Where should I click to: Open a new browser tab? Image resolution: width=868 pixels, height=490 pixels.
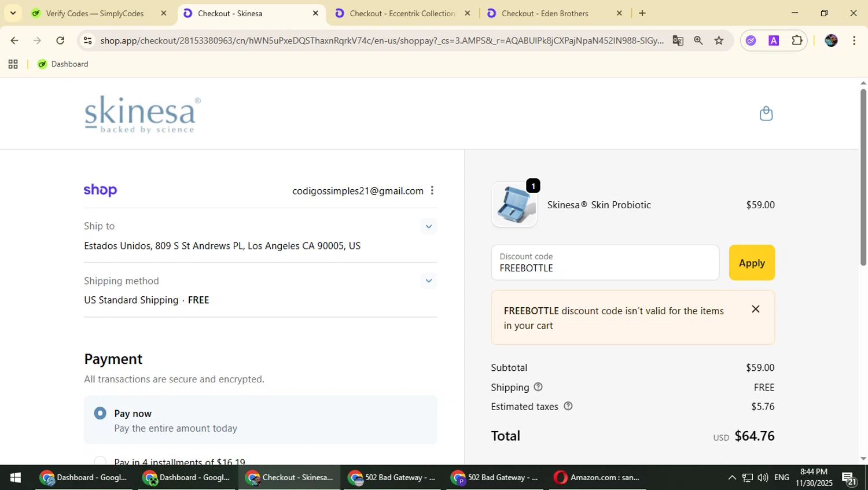642,13
